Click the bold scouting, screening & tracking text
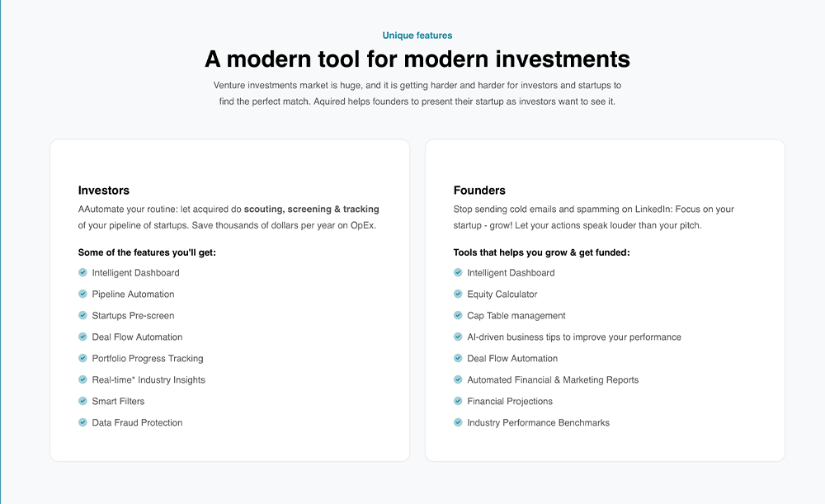The height and width of the screenshot is (504, 825). [312, 210]
